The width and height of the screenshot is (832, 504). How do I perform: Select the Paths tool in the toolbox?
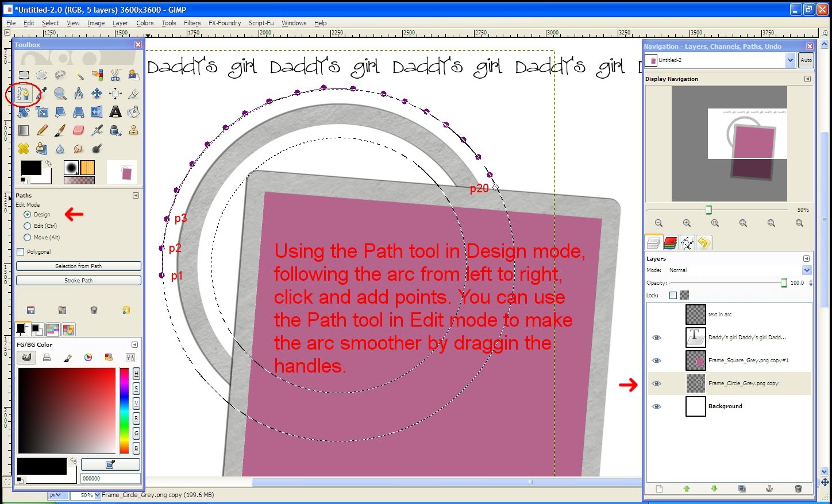click(23, 94)
